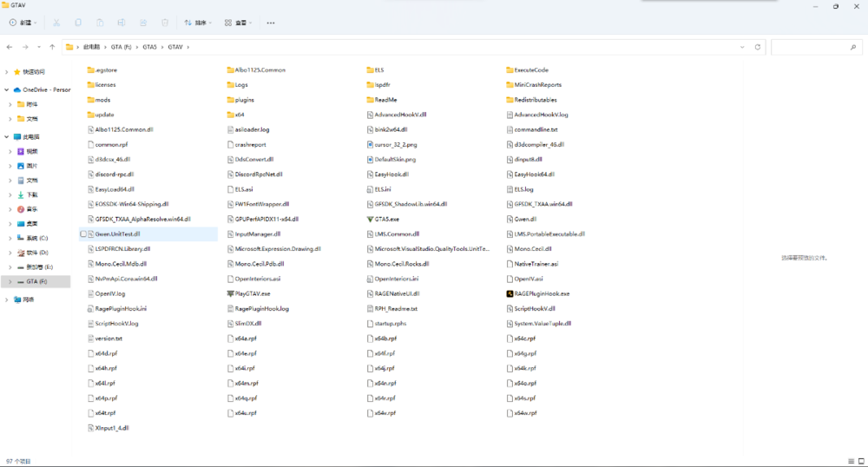This screenshot has height=467, width=868.
Task: Expand the C: system drive node
Action: [x=10, y=238]
